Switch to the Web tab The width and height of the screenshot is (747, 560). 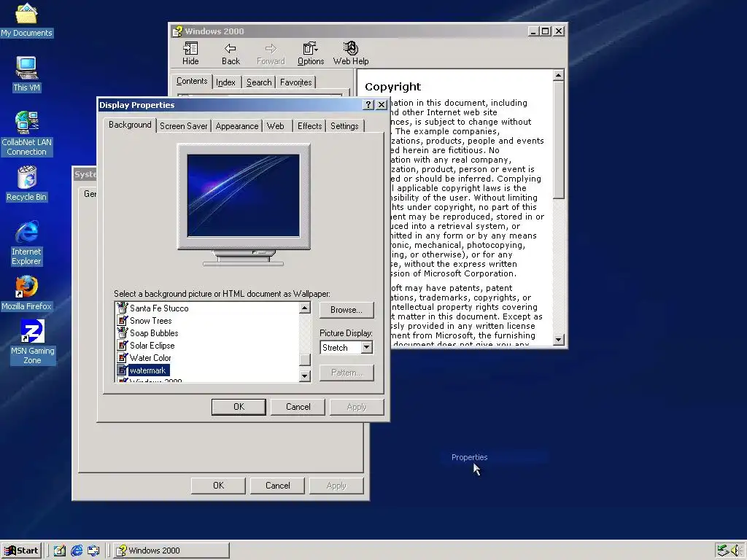tap(275, 126)
